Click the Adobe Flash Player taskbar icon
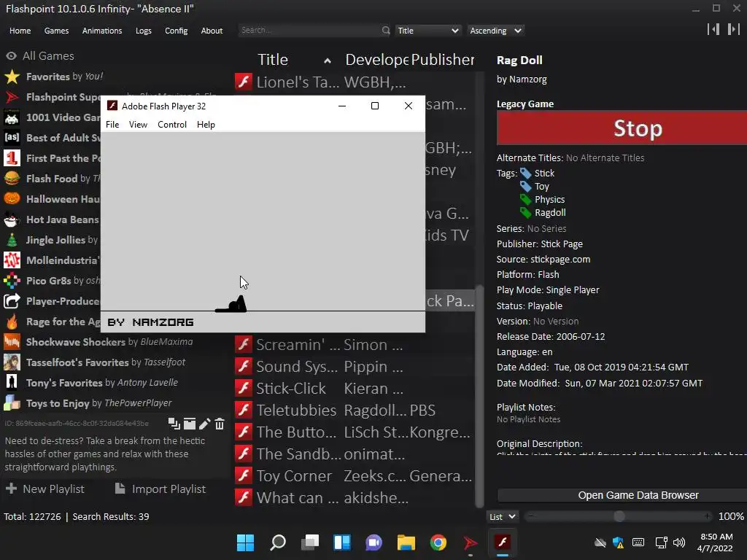Screen dimensions: 747x560 (502, 542)
